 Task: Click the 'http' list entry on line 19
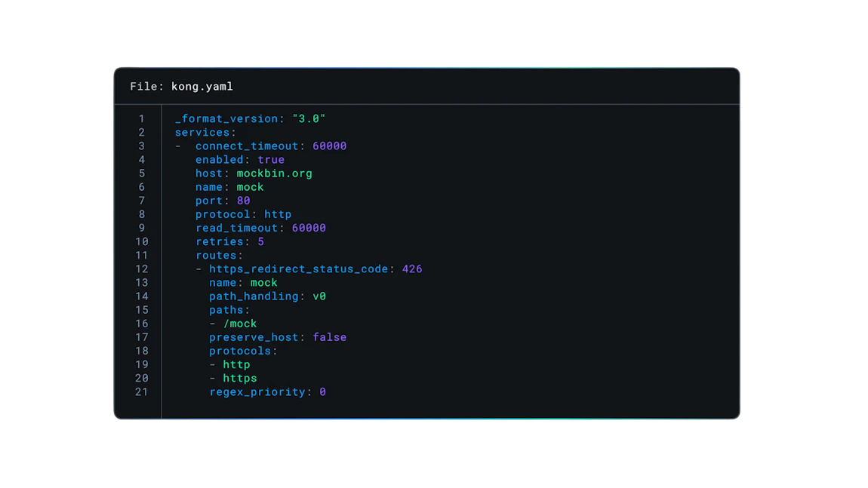236,364
